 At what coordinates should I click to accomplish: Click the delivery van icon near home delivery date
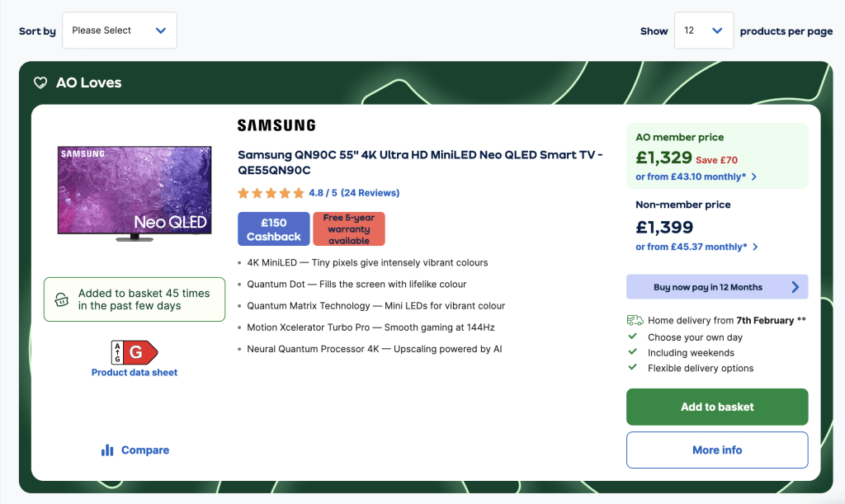636,320
